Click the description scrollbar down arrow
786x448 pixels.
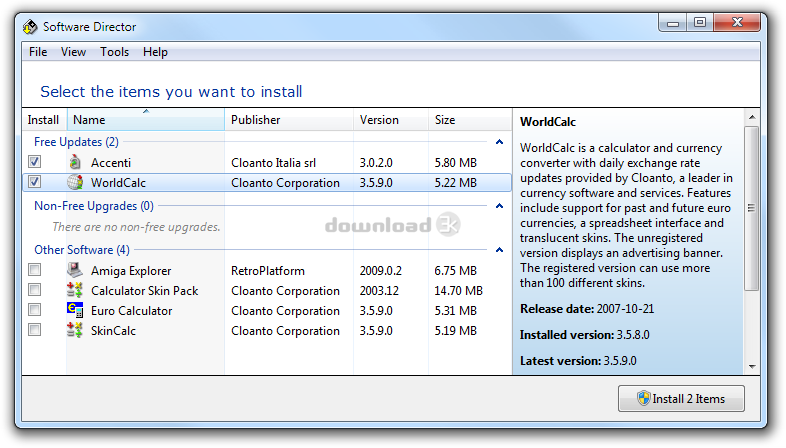[751, 367]
